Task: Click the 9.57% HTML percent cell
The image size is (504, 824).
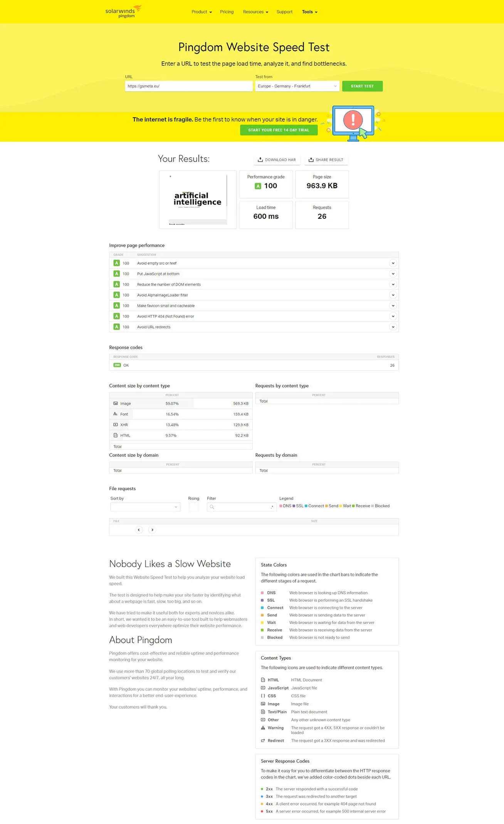Action: click(x=171, y=436)
